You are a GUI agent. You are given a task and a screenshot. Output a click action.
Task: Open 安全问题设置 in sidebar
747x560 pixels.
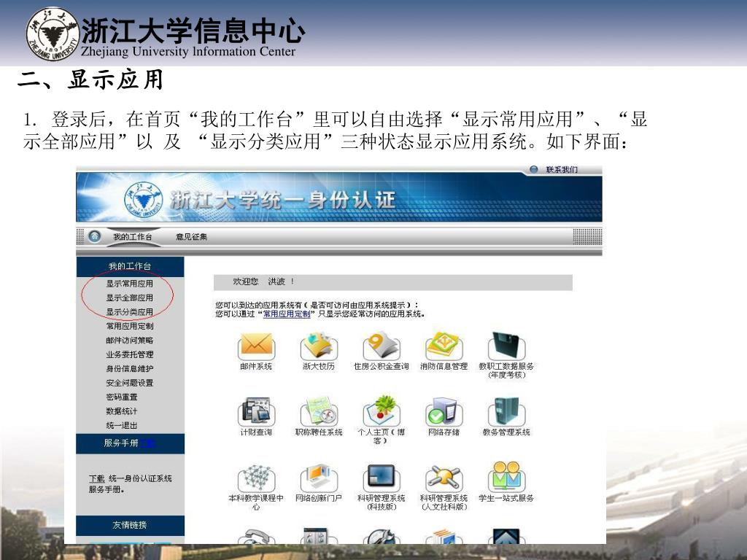(x=130, y=383)
